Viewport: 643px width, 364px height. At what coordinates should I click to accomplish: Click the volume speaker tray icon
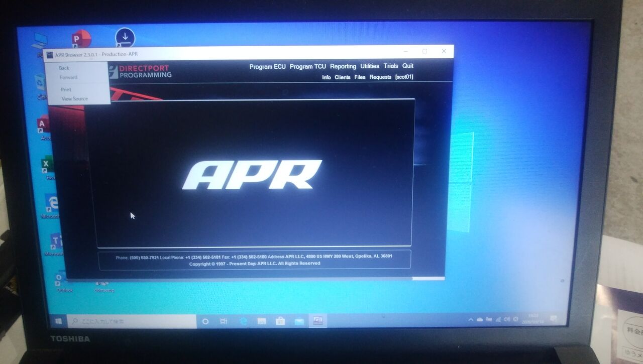click(x=507, y=319)
